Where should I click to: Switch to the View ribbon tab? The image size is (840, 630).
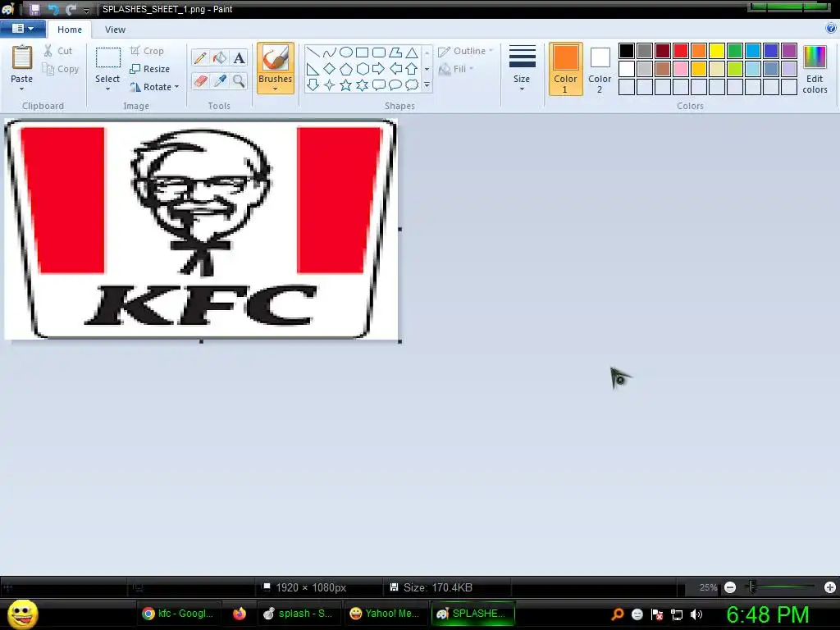tap(115, 30)
